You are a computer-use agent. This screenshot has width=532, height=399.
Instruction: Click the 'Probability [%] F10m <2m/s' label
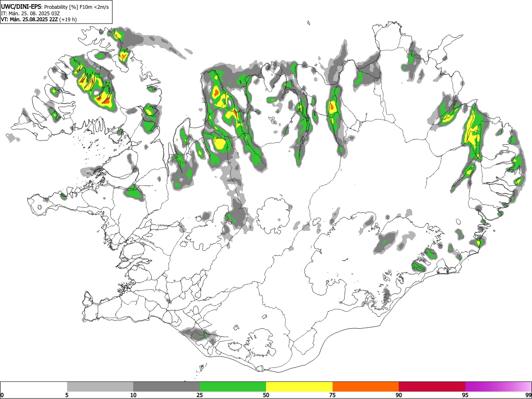pos(77,7)
